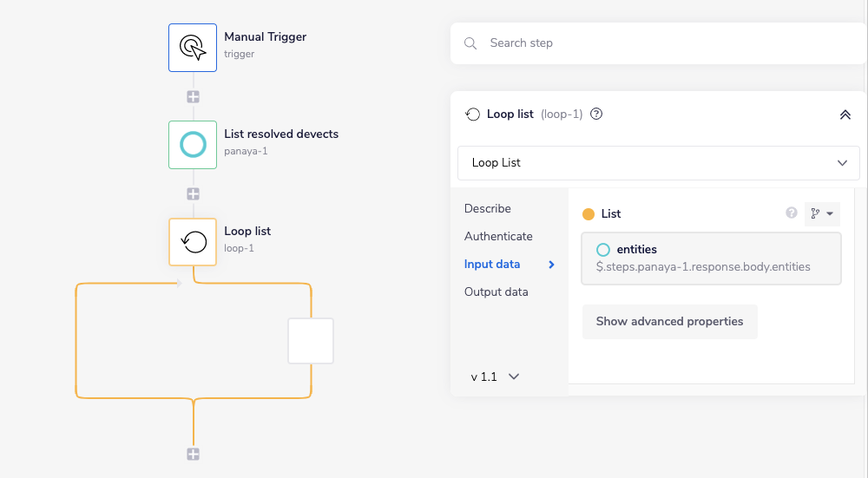Screen dimensions: 868x478
Task: Select the Loop list step icon on canvas
Action: (193, 241)
